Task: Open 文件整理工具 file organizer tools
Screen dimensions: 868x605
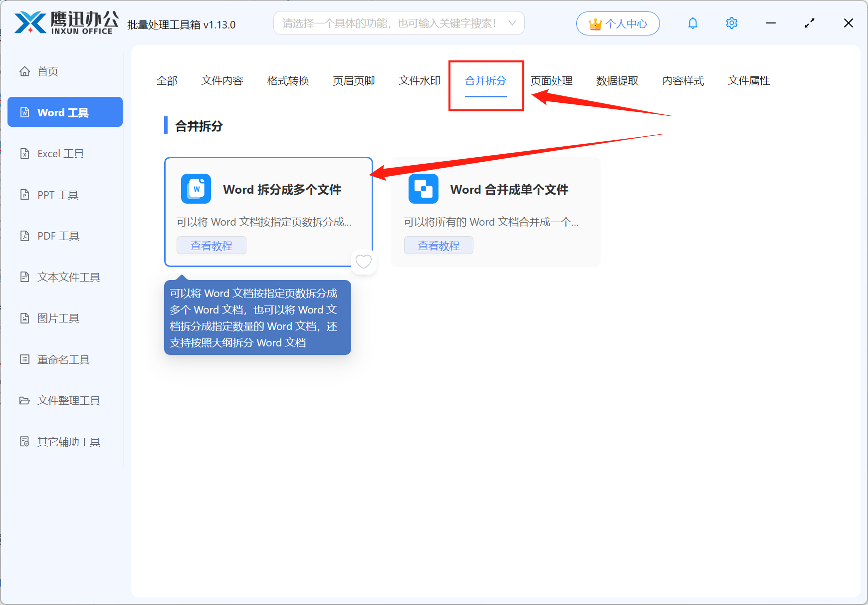Action: (68, 400)
